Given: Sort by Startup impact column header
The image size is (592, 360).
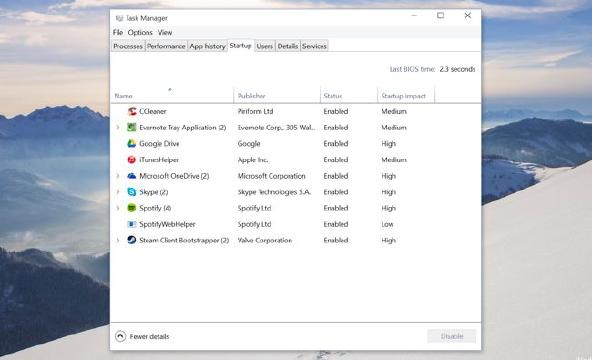Looking at the screenshot, I should point(405,96).
